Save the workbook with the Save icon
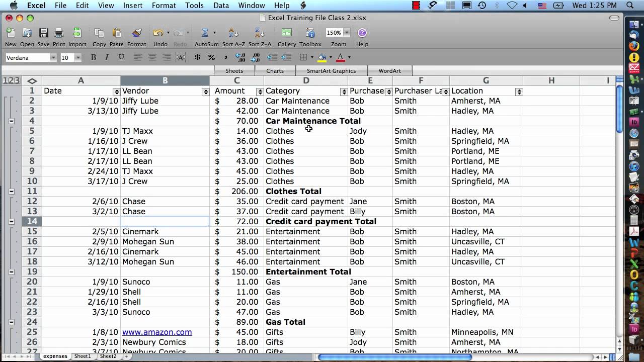The height and width of the screenshot is (362, 644). [44, 33]
